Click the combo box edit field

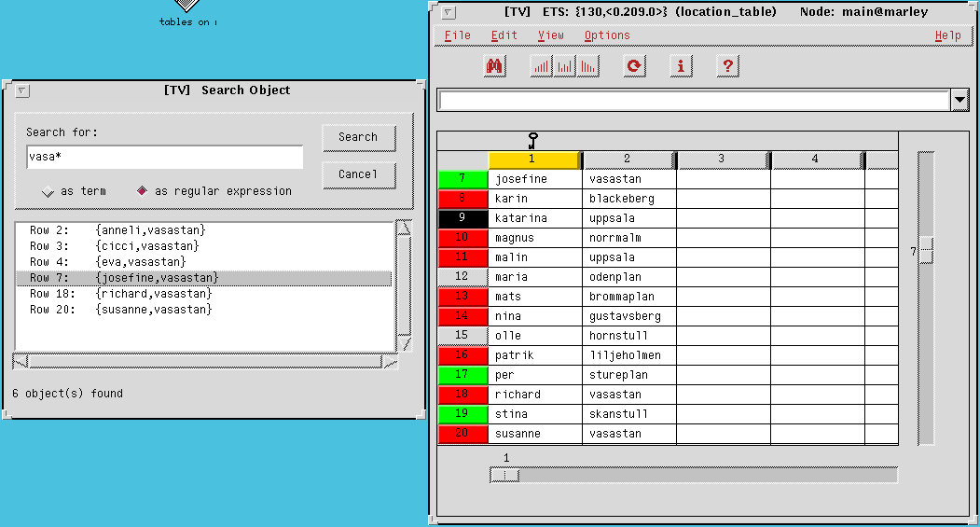pos(695,100)
